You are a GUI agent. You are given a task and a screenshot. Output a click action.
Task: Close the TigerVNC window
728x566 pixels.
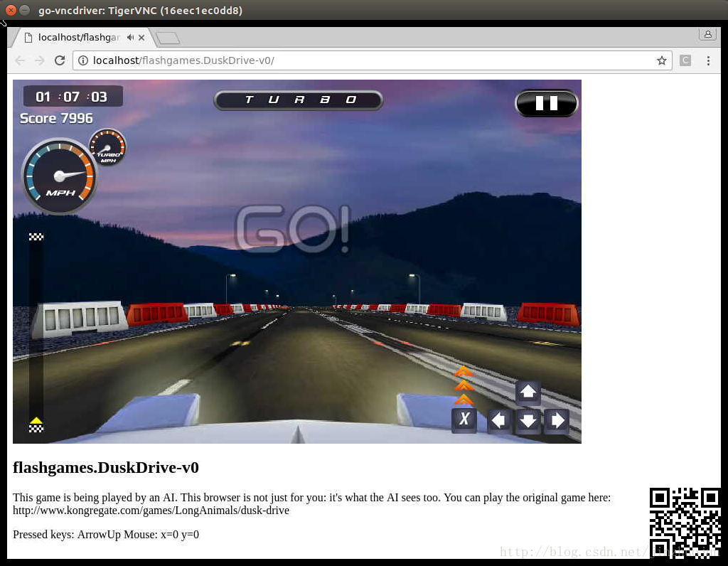pos(11,10)
